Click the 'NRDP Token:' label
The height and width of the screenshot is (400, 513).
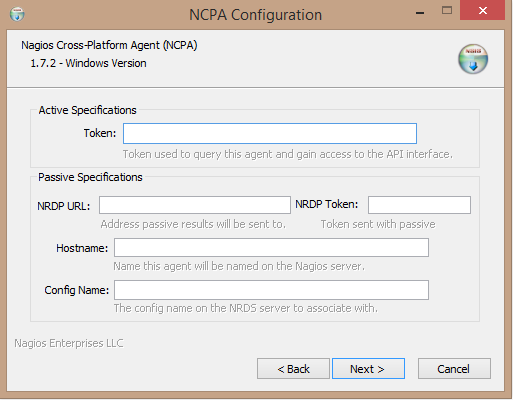tap(327, 204)
